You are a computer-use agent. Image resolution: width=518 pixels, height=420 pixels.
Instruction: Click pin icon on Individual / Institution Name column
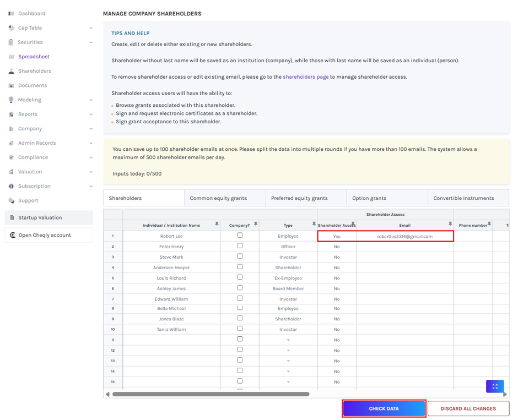217,224
